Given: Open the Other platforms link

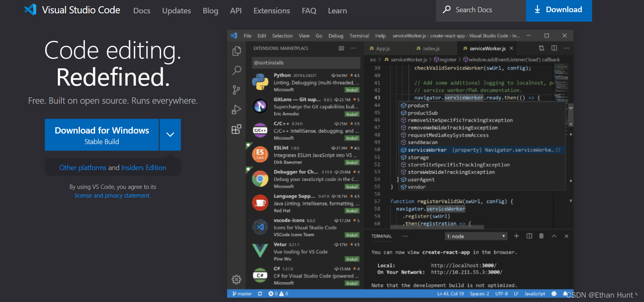Looking at the screenshot, I should pos(83,168).
